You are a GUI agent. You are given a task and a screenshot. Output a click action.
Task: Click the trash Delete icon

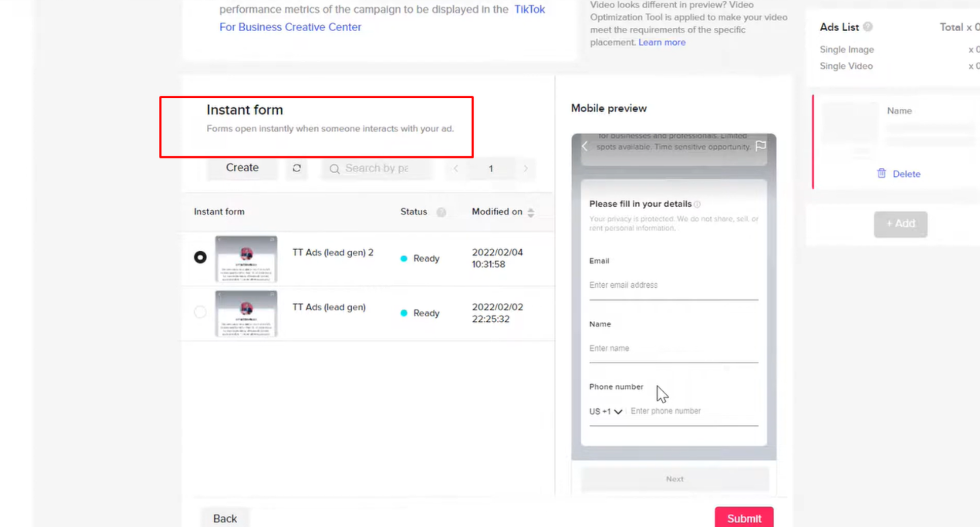pos(881,174)
